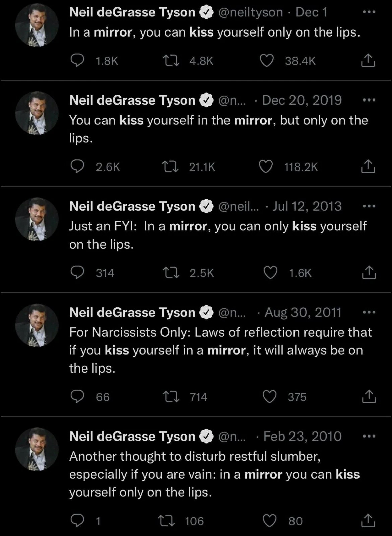
Task: Click the retweet icon showing 21.1K
Action: (171, 167)
